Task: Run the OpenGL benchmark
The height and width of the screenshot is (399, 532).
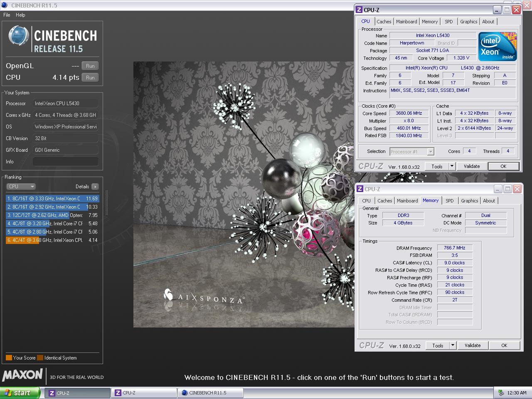Action: [x=90, y=66]
